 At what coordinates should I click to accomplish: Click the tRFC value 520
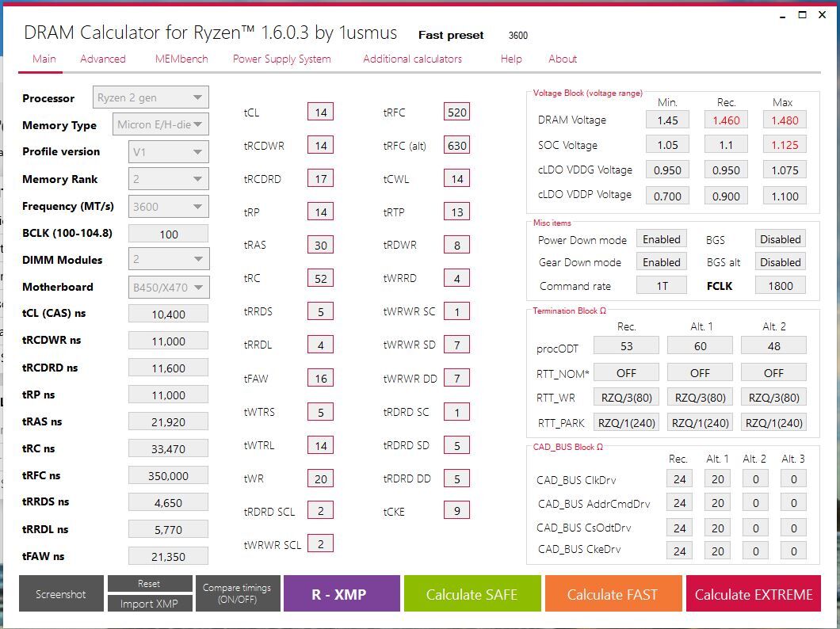pyautogui.click(x=457, y=112)
